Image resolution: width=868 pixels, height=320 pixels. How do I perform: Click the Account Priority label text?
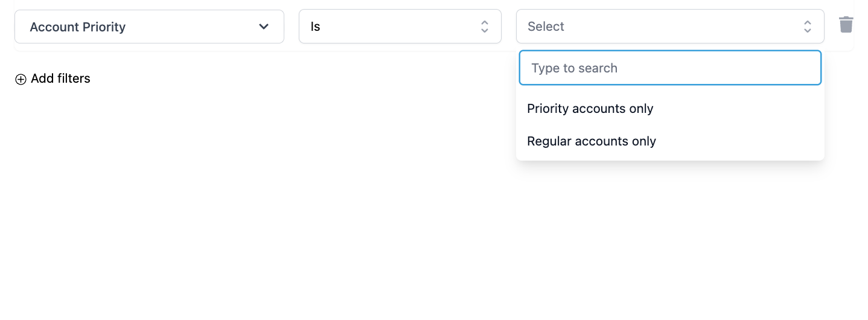pos(77,27)
